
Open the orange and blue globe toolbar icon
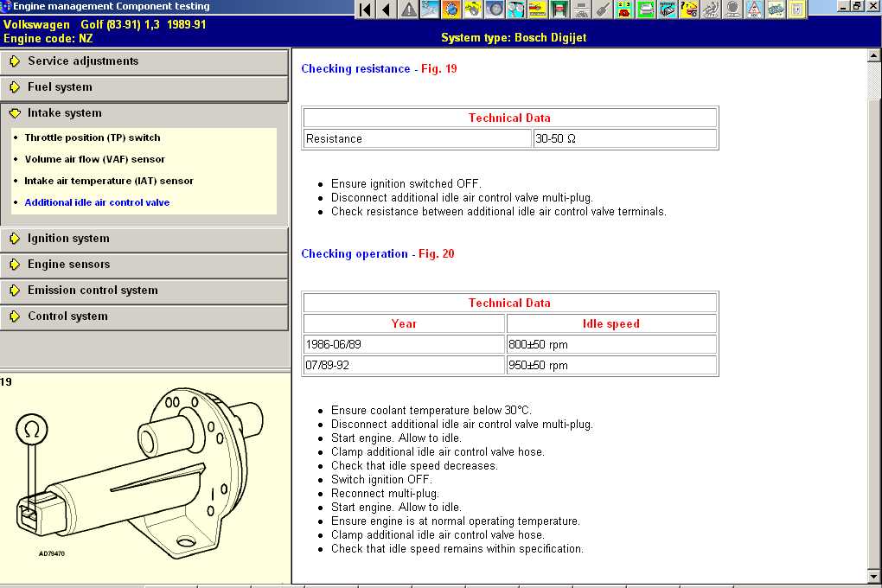(451, 9)
